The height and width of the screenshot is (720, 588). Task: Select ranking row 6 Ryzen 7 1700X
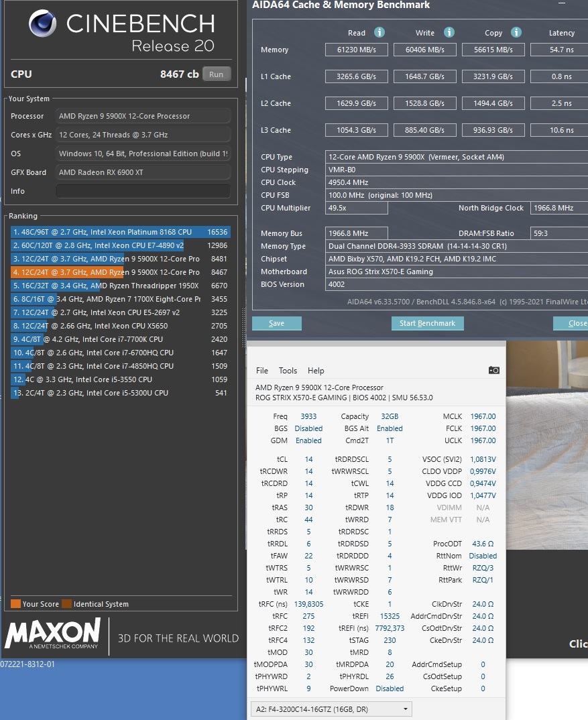click(121, 299)
